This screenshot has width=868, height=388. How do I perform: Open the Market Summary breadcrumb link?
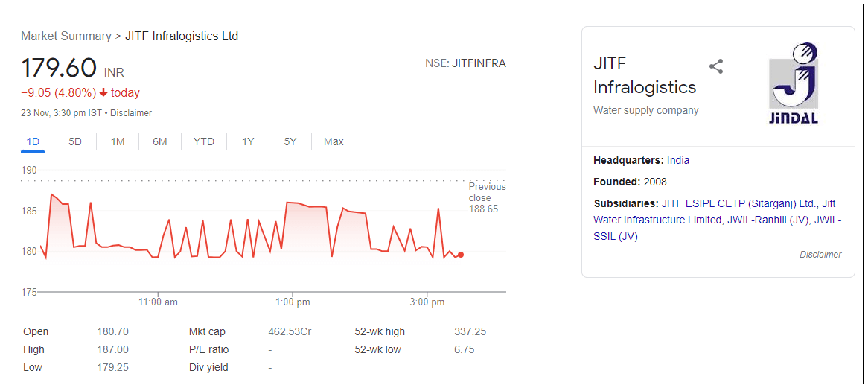pos(66,36)
